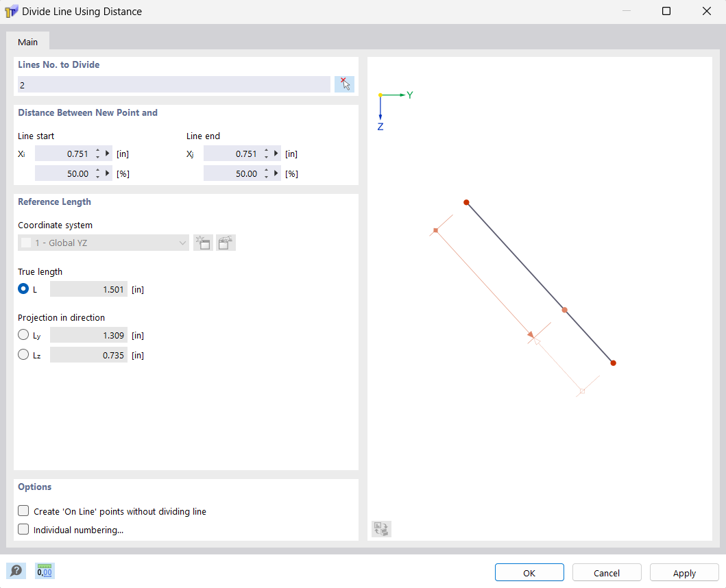Viewport: 726px width, 588px height.
Task: Enable Individual numbering option
Action: pyautogui.click(x=23, y=528)
